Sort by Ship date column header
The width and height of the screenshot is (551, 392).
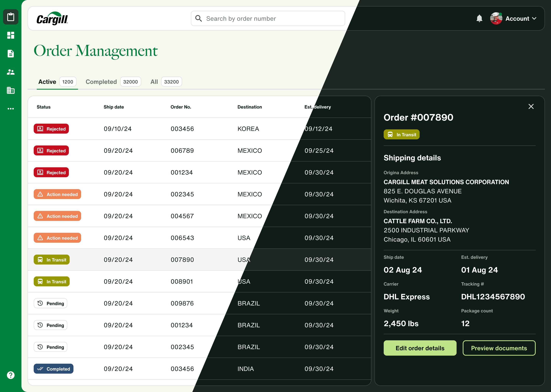(114, 107)
